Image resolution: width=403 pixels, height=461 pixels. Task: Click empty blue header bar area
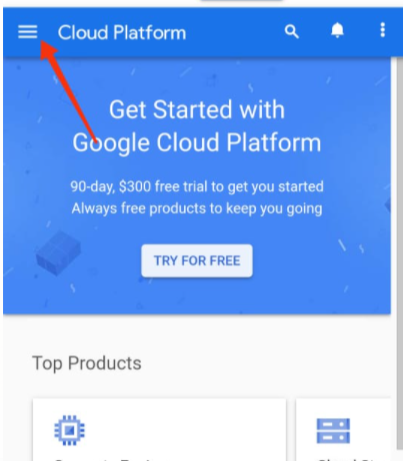point(233,32)
